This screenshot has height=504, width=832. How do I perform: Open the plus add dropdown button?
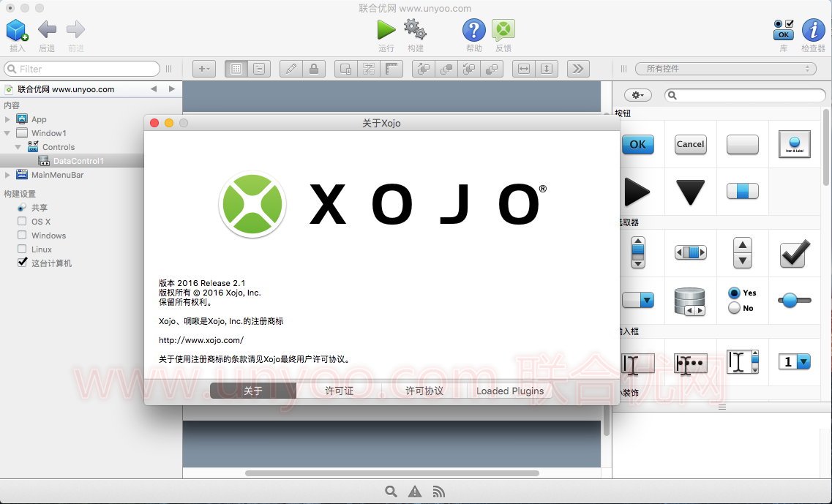pyautogui.click(x=203, y=69)
